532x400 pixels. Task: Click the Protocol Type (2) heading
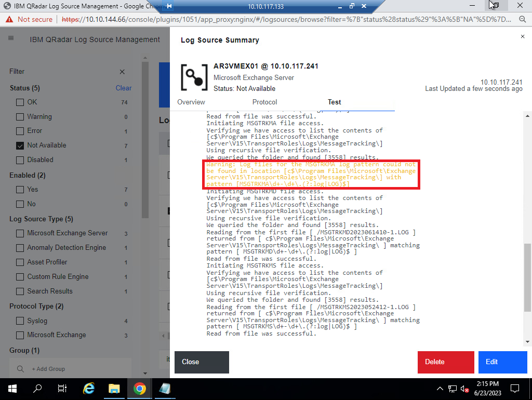pos(36,306)
